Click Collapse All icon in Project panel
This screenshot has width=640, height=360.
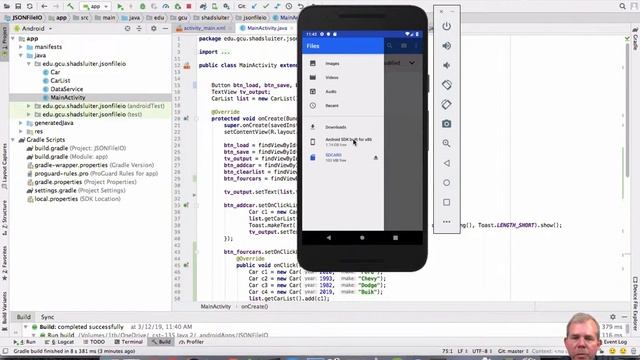point(139,29)
